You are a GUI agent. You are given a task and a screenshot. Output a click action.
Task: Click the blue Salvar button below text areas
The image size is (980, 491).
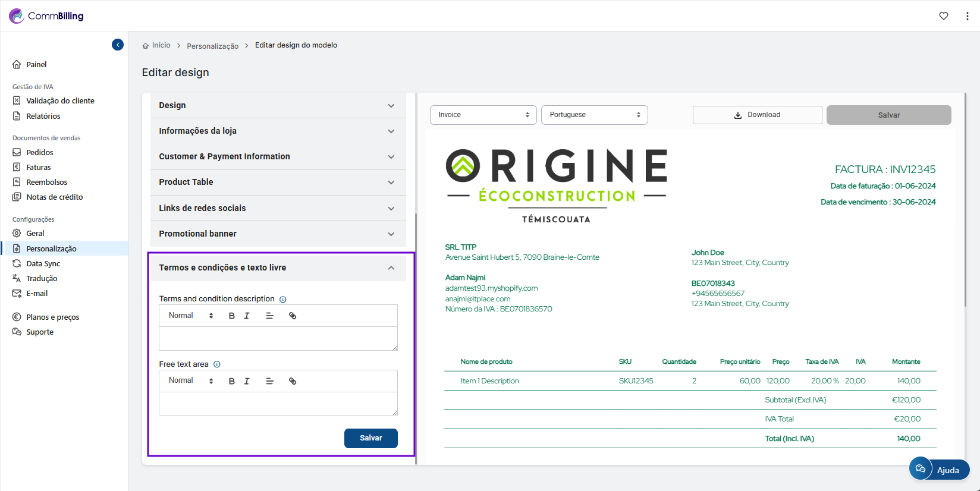pos(370,438)
